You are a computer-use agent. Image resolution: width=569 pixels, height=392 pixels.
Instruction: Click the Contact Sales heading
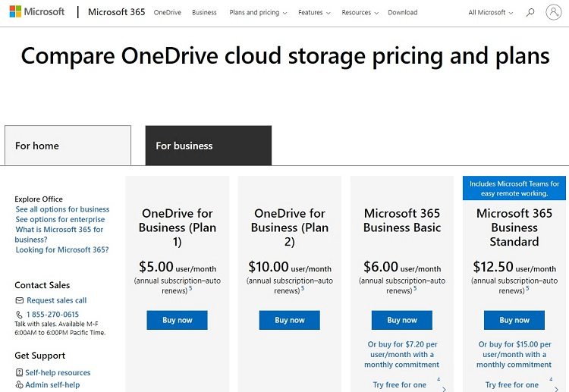click(x=42, y=285)
